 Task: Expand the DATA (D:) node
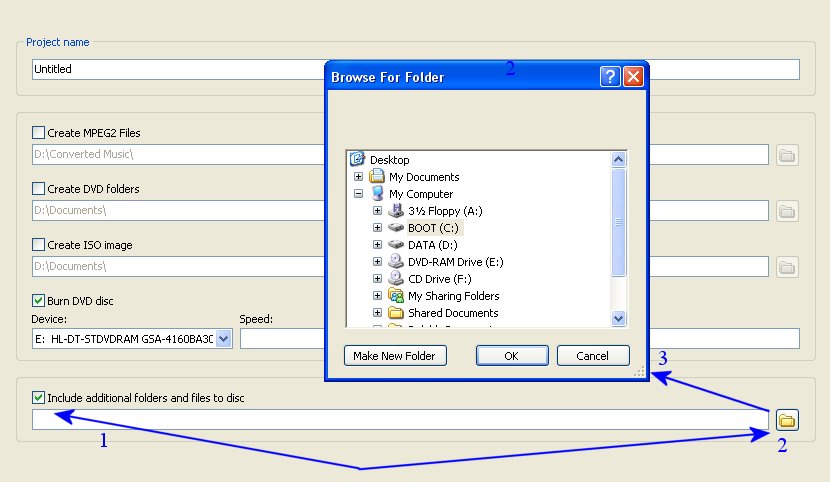tap(377, 244)
